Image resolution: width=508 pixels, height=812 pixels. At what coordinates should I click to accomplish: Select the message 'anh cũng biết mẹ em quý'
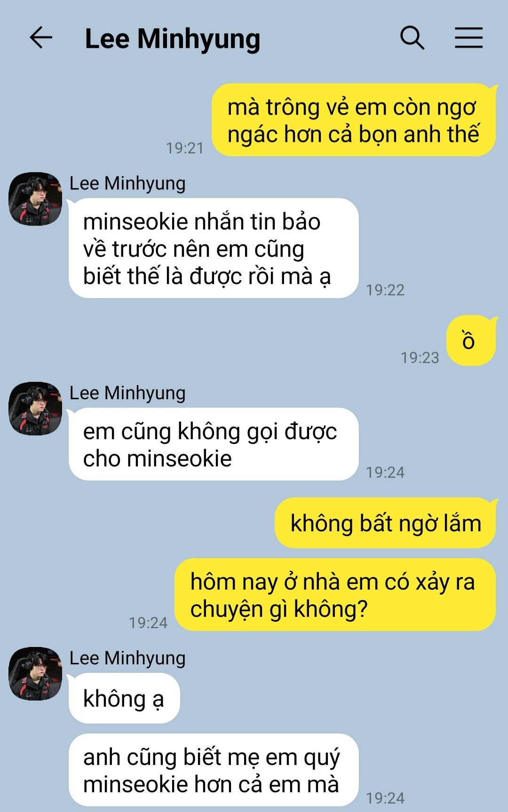pyautogui.click(x=214, y=770)
